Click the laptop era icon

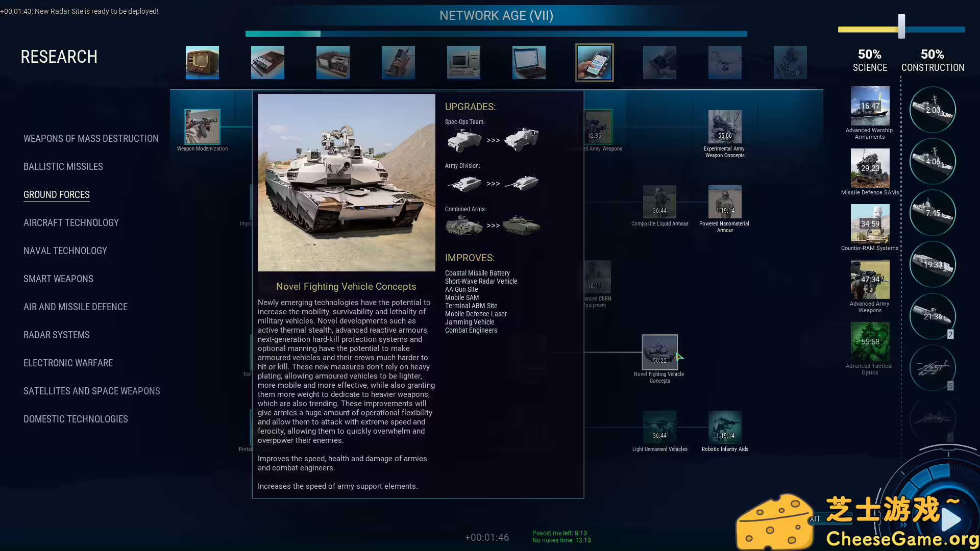tap(529, 63)
